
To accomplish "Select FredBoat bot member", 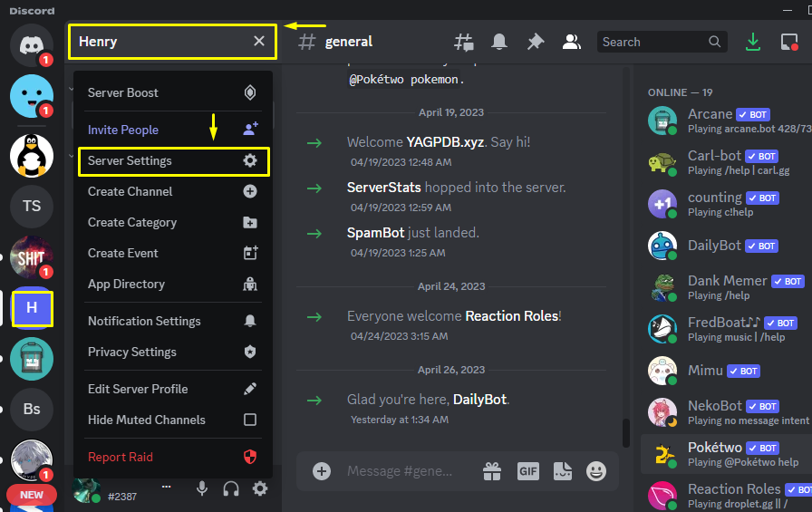I will [x=727, y=329].
